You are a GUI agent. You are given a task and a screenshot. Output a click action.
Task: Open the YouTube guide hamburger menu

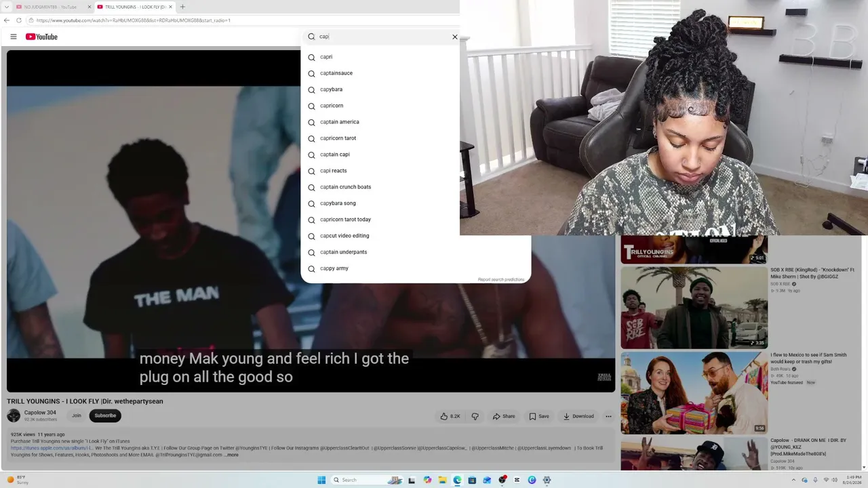14,37
